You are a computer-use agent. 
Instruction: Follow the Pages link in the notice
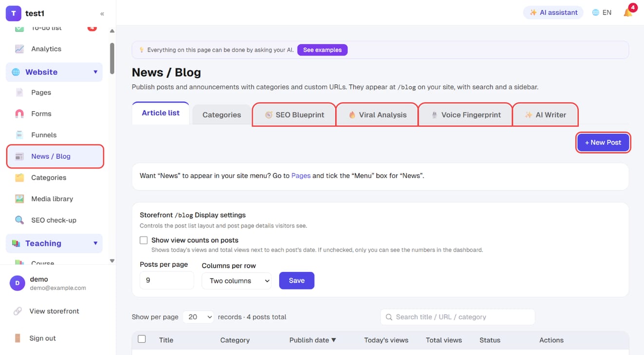[301, 176]
